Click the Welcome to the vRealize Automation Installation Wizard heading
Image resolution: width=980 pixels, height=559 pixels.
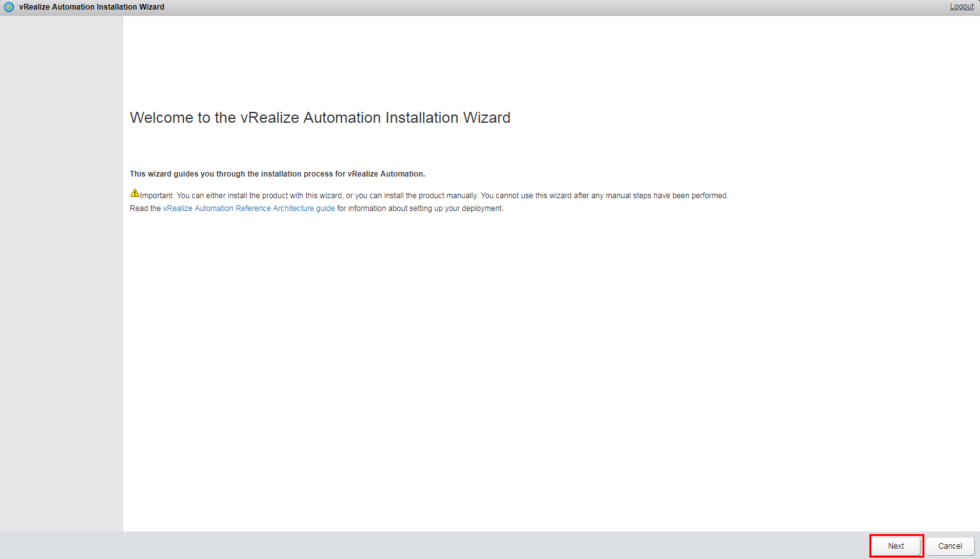[x=320, y=118]
